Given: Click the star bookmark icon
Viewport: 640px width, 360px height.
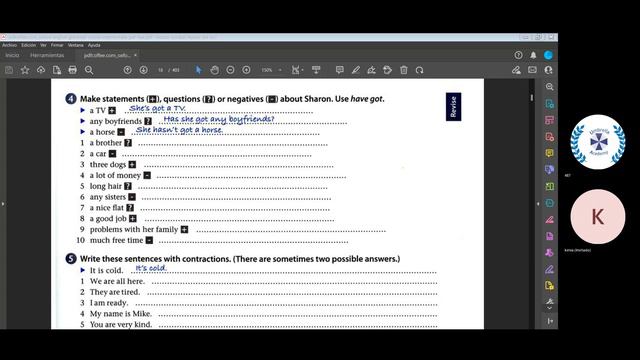Looking at the screenshot, I should click(25, 70).
